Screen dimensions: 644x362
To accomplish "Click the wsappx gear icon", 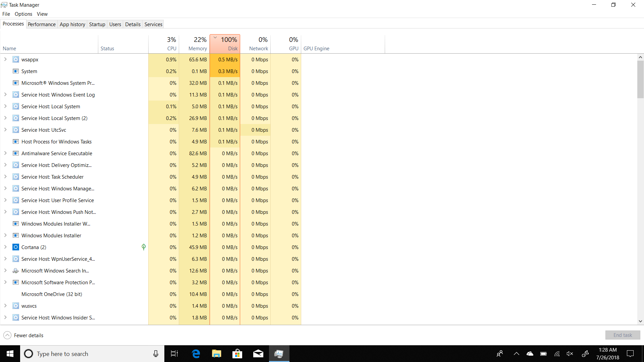I will click(x=16, y=59).
